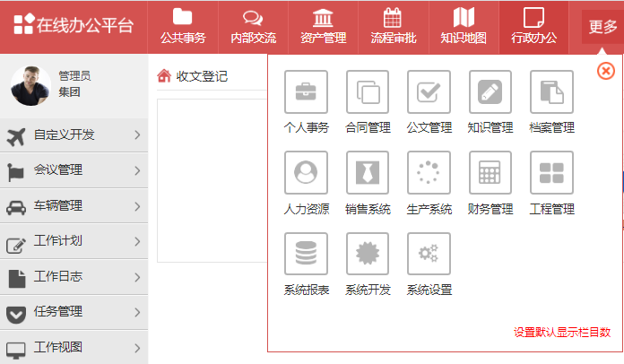Open the 系统设置 gears icon
624x364 pixels.
click(x=429, y=254)
